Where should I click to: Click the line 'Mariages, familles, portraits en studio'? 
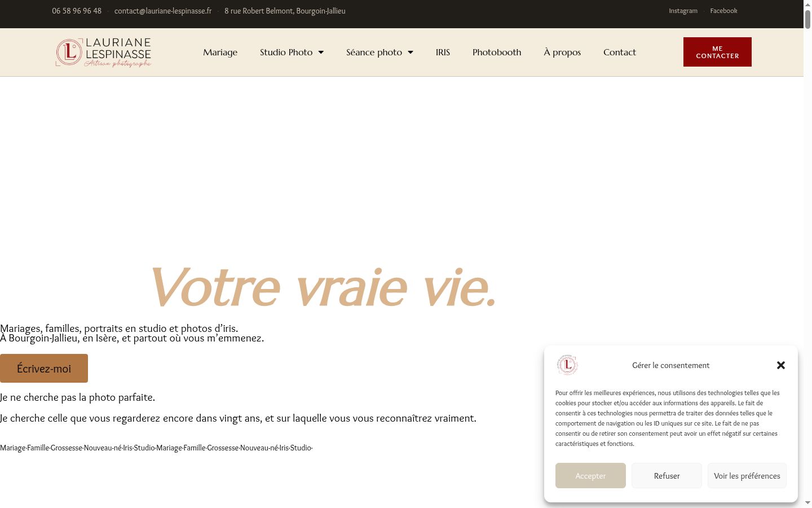click(119, 329)
